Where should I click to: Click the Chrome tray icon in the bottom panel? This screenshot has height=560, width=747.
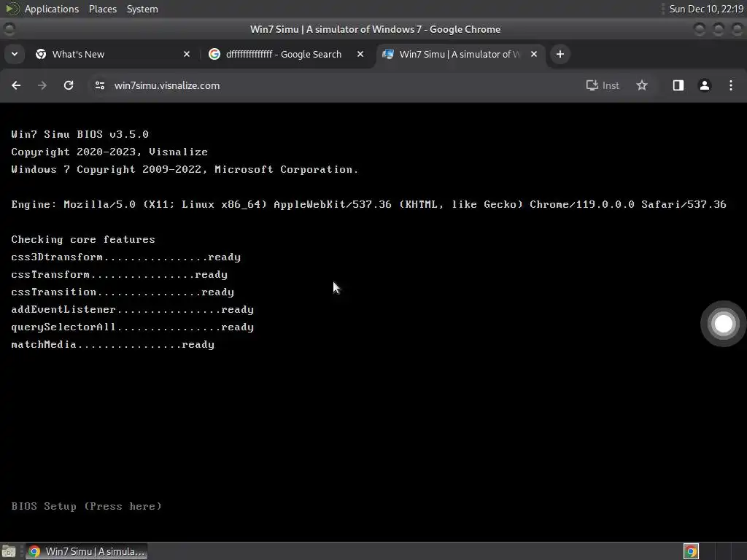(691, 551)
